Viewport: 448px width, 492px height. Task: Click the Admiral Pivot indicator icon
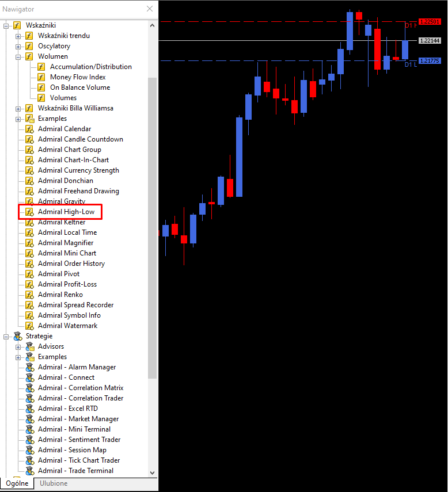coord(29,274)
